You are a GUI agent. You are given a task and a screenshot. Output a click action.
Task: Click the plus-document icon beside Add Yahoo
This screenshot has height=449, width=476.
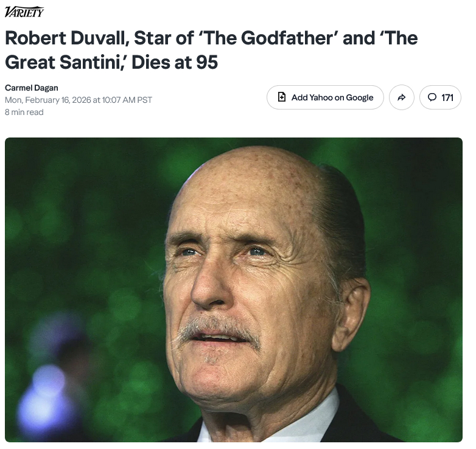tap(281, 97)
